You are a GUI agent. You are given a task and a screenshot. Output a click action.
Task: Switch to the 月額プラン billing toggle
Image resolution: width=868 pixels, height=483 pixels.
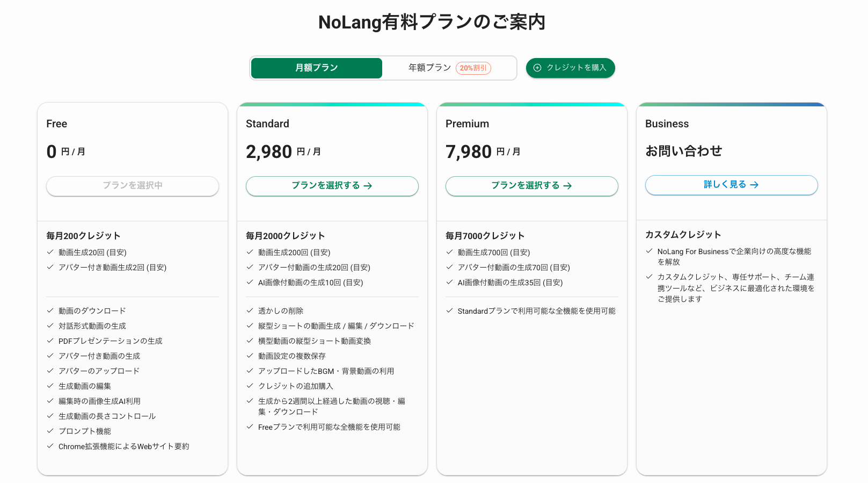[317, 68]
